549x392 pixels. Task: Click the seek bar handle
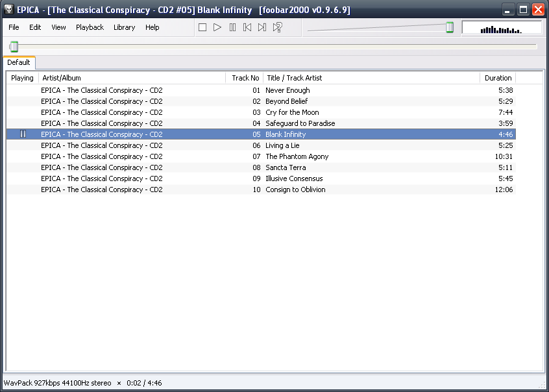pyautogui.click(x=14, y=46)
